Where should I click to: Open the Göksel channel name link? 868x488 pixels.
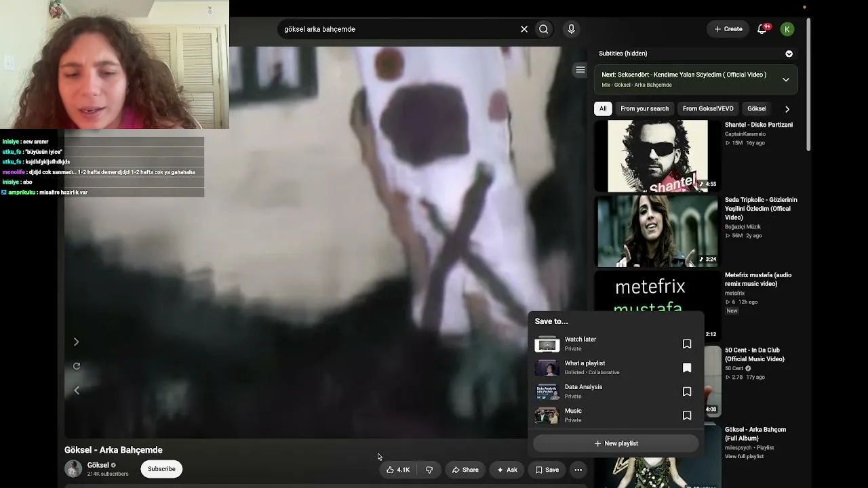click(98, 465)
